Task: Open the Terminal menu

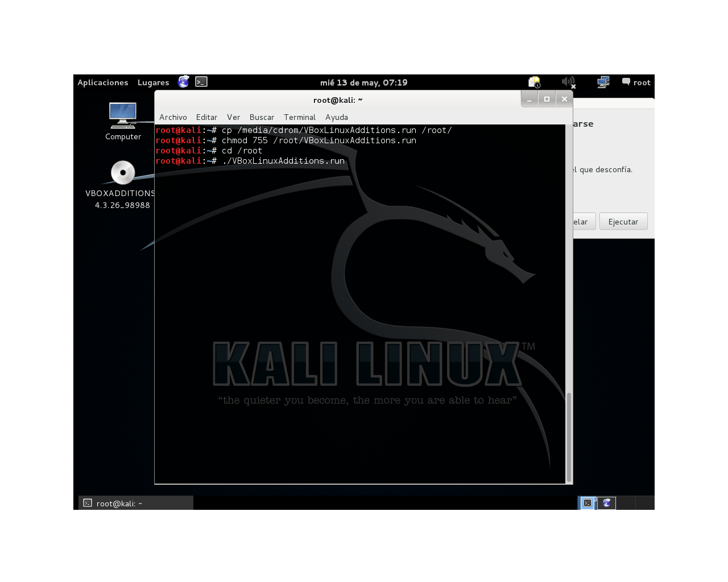Action: coord(300,117)
